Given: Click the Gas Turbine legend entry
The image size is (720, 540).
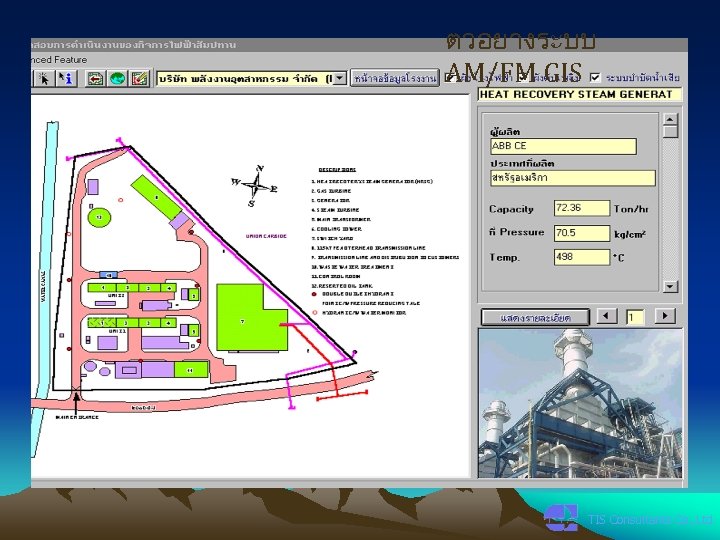Looking at the screenshot, I should (331, 191).
